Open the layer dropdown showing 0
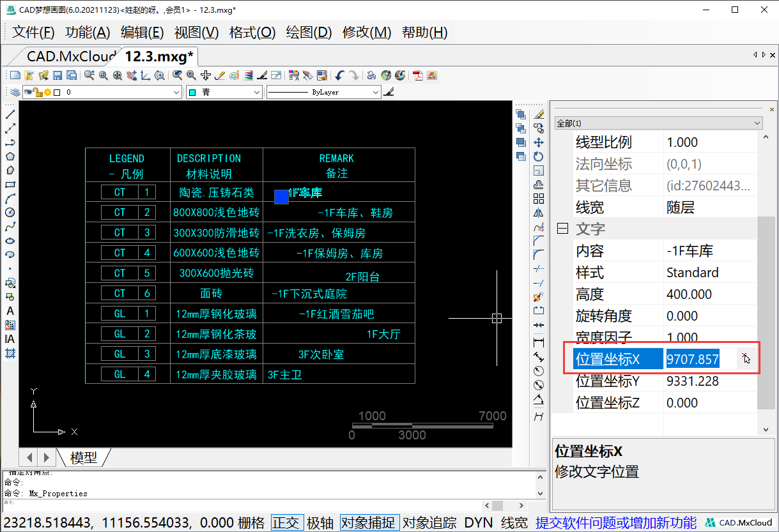 [102, 93]
